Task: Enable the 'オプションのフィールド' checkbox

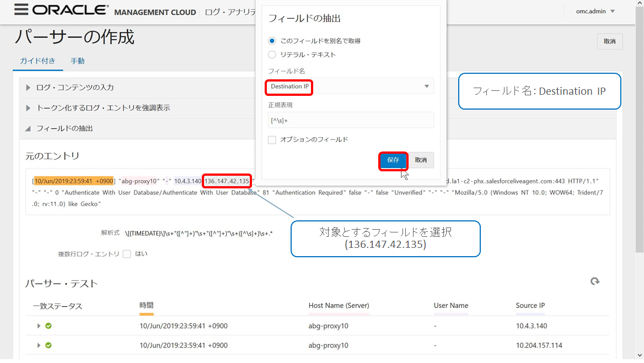Action: pos(272,140)
